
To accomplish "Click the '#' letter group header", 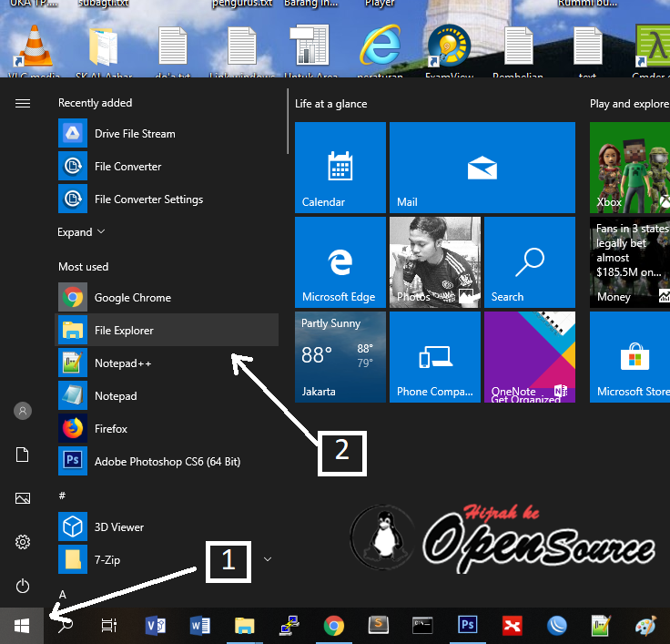I will (x=62, y=496).
